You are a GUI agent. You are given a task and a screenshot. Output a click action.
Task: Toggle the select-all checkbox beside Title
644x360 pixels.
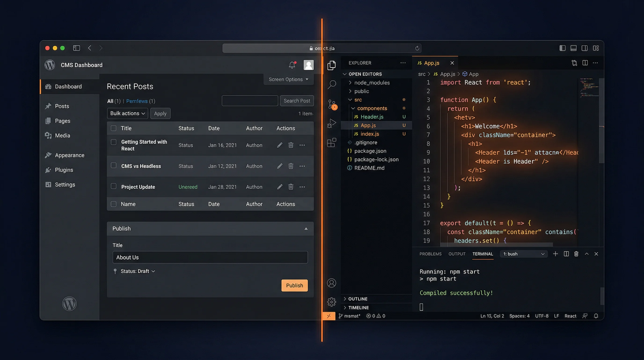click(x=113, y=128)
